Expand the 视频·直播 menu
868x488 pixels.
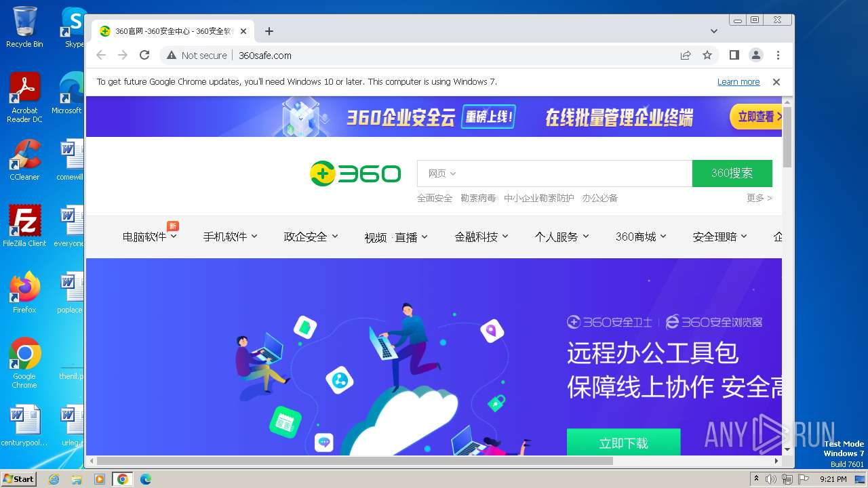396,237
